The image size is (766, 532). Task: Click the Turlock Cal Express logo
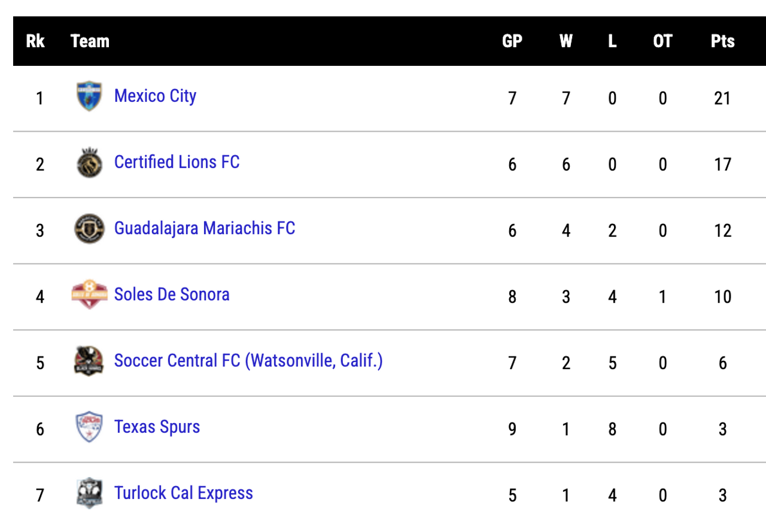pos(89,493)
